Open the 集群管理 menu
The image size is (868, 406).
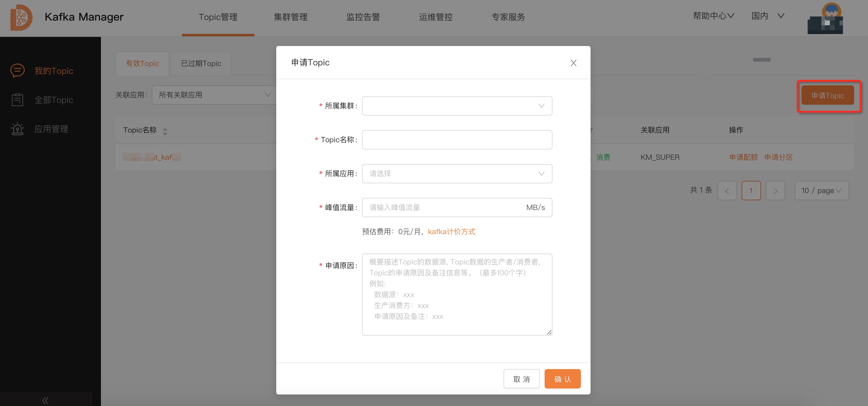coord(290,17)
